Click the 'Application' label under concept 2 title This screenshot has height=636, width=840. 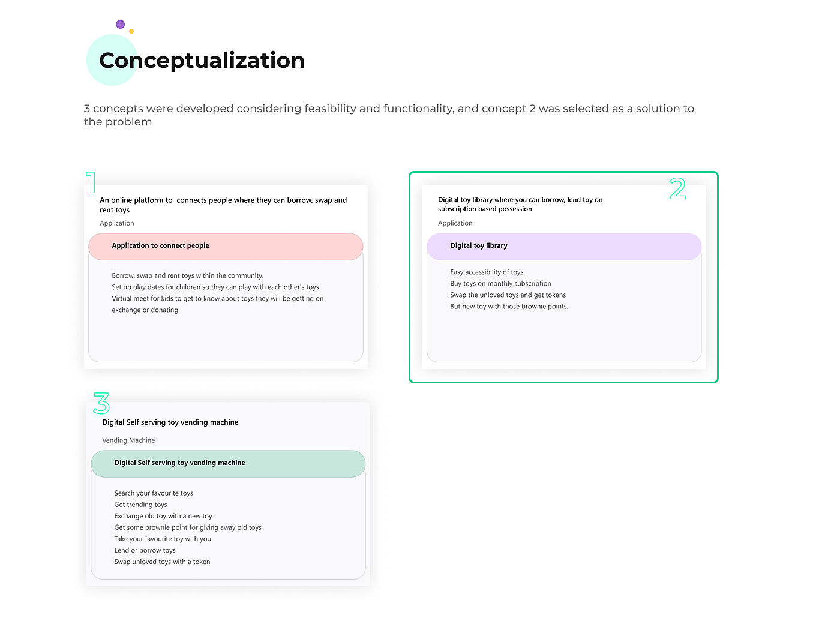[x=455, y=223]
